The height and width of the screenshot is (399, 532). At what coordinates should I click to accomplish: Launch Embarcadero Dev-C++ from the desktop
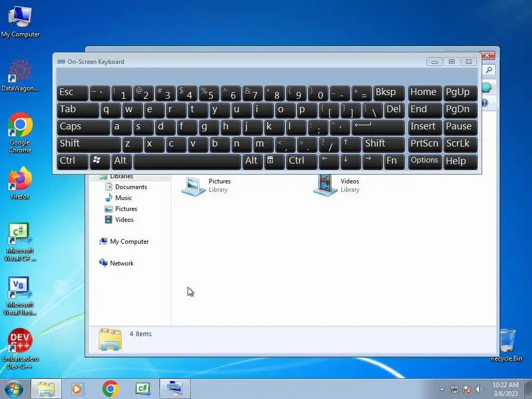tap(20, 349)
